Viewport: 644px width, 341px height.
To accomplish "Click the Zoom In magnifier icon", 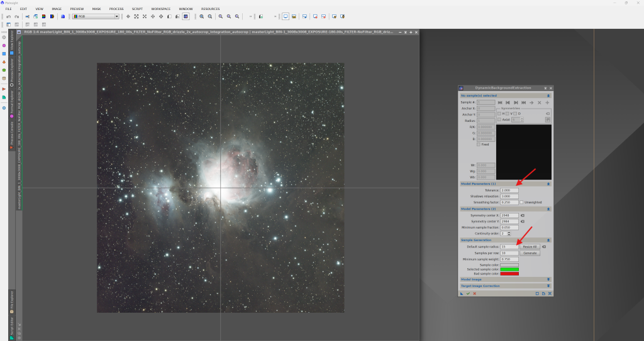I will click(x=202, y=16).
